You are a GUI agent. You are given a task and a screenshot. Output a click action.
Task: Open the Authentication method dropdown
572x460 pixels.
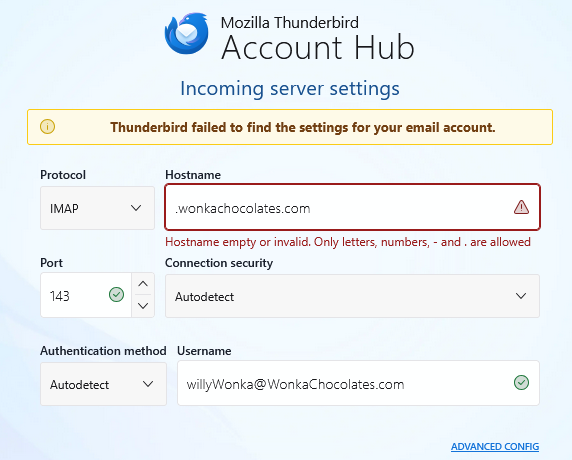point(104,384)
